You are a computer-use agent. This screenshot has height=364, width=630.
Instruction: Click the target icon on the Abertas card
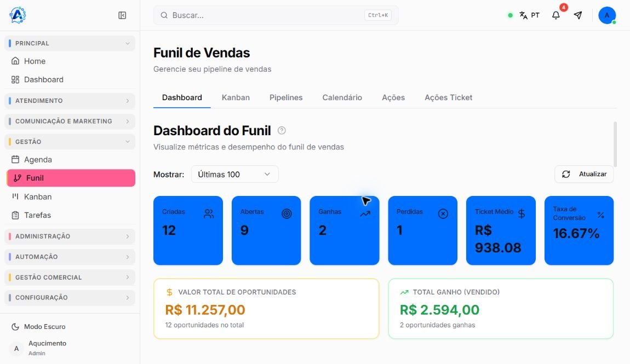pyautogui.click(x=287, y=213)
